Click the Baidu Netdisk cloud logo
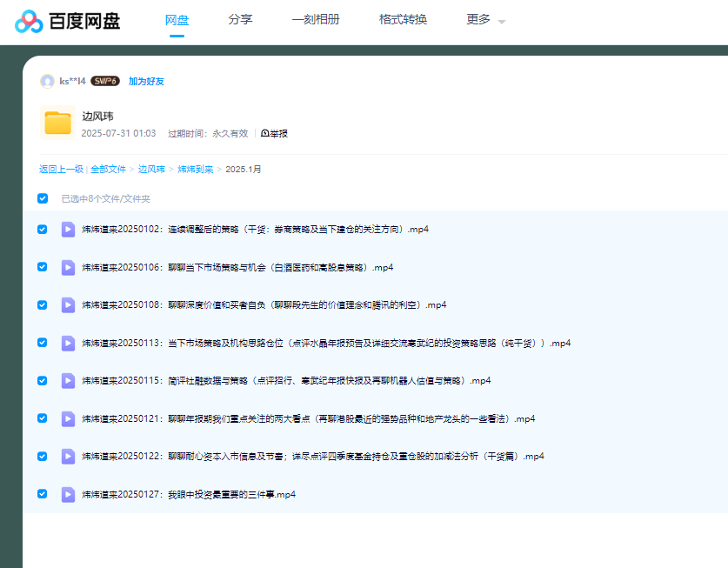Screen dimensions: 728x568 pos(28,21)
